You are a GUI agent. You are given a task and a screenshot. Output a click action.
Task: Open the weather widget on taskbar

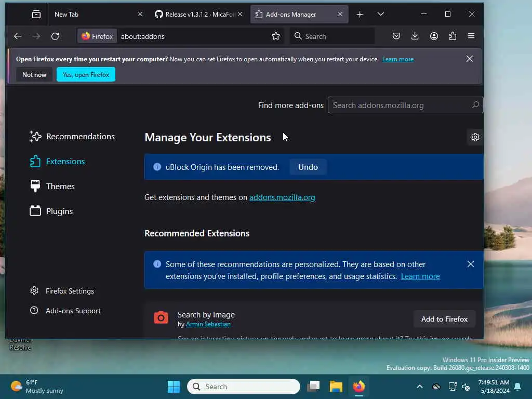pos(37,387)
